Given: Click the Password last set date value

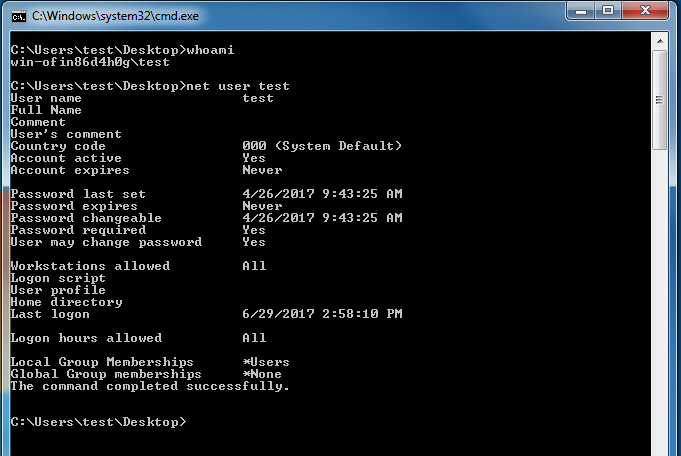Looking at the screenshot, I should tap(321, 194).
